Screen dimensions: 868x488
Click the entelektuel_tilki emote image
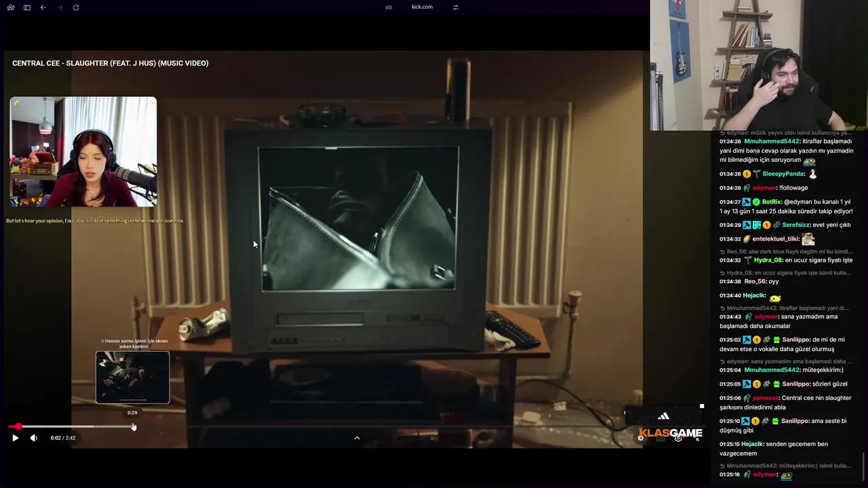(x=808, y=239)
